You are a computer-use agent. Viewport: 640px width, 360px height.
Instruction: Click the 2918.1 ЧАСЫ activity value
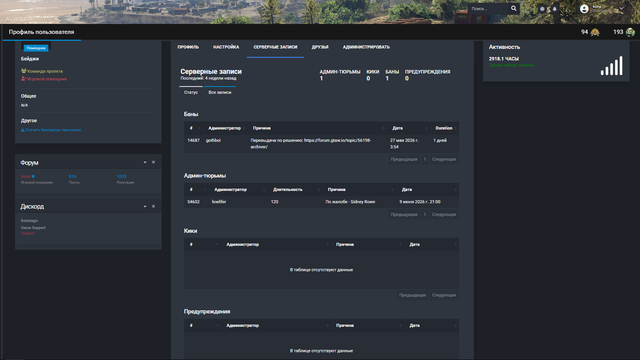[504, 59]
